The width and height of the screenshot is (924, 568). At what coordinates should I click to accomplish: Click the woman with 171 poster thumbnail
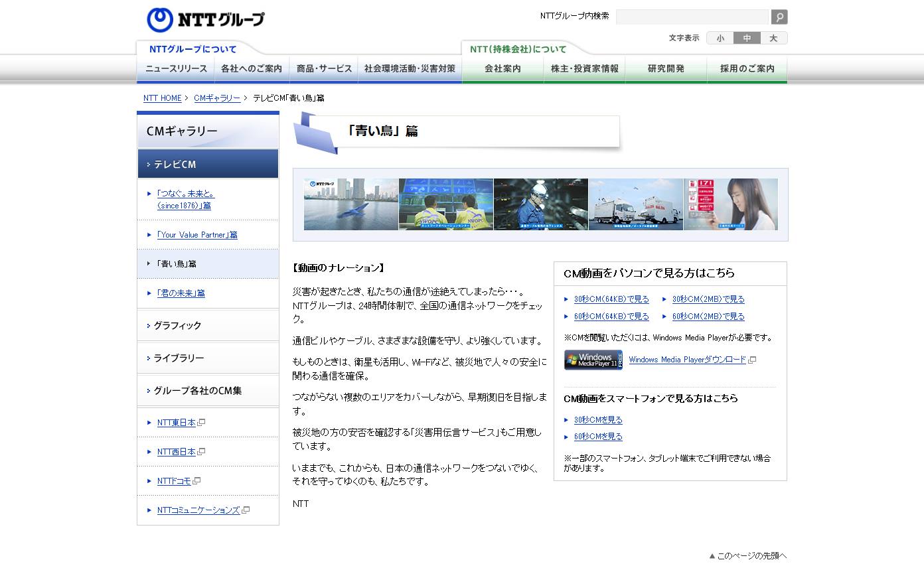tap(731, 204)
